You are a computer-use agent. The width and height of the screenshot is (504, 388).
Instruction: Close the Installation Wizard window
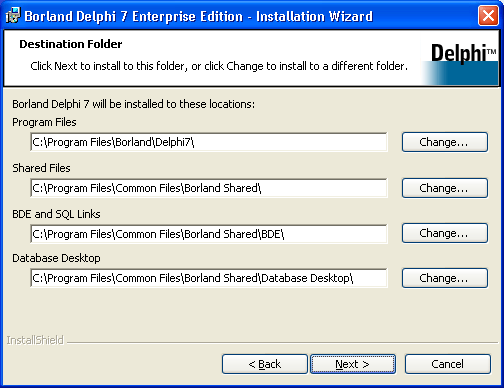[x=488, y=16]
